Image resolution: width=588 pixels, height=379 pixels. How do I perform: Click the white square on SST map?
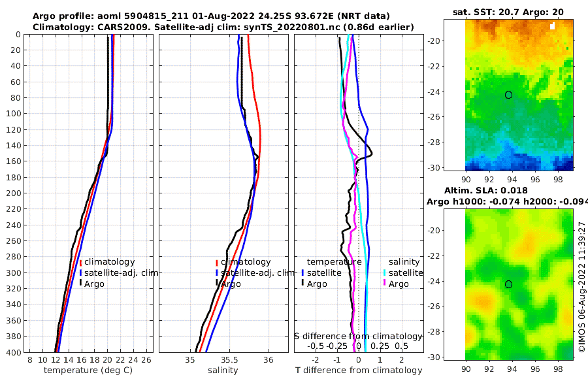tap(552, 26)
